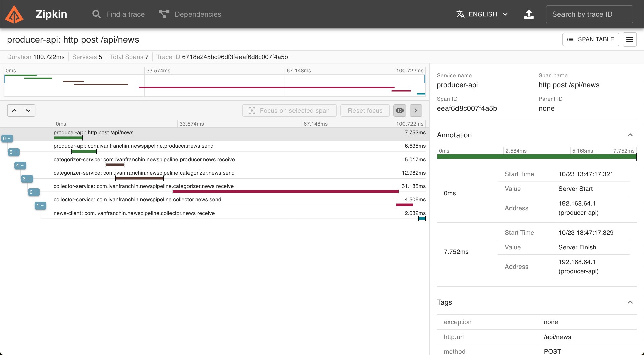This screenshot has height=355, width=644.
Task: Click the translate language icon
Action: [x=460, y=14]
